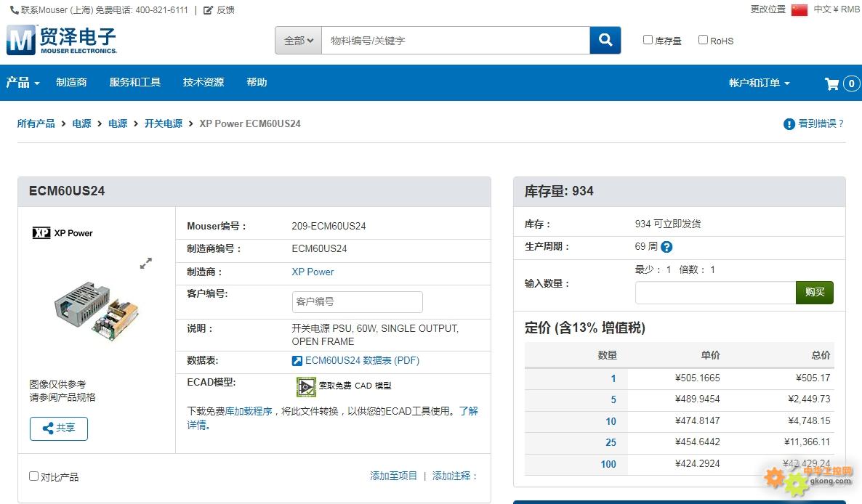Select quantity 25 price break
The height and width of the screenshot is (504, 862).
coord(611,442)
